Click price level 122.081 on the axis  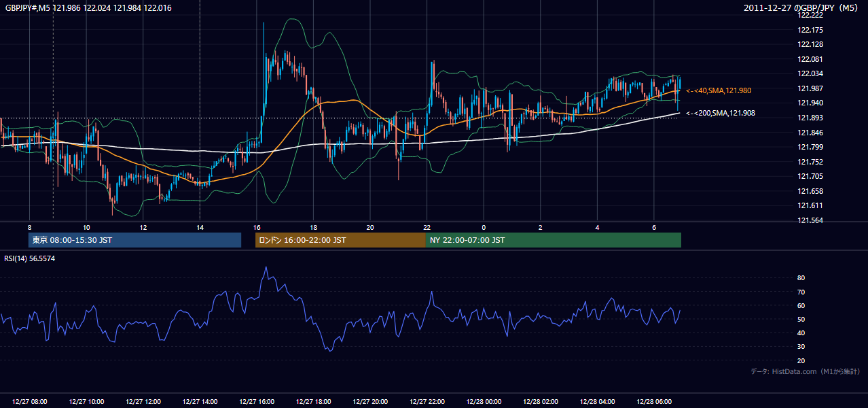coord(811,59)
